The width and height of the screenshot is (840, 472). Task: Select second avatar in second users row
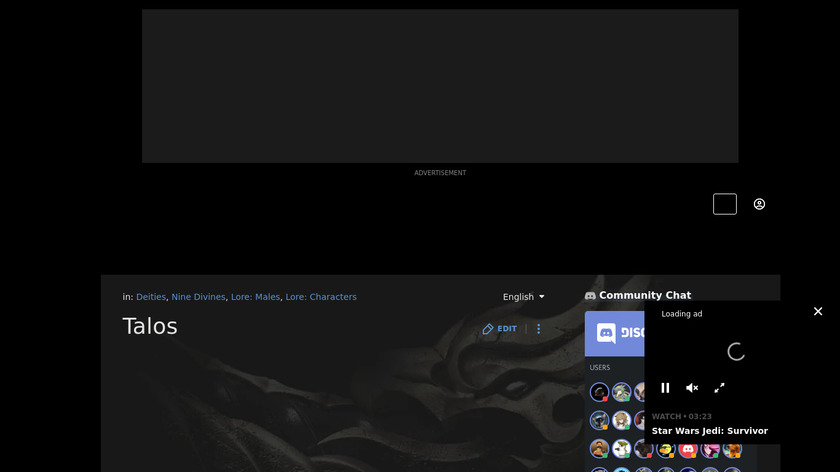point(621,421)
